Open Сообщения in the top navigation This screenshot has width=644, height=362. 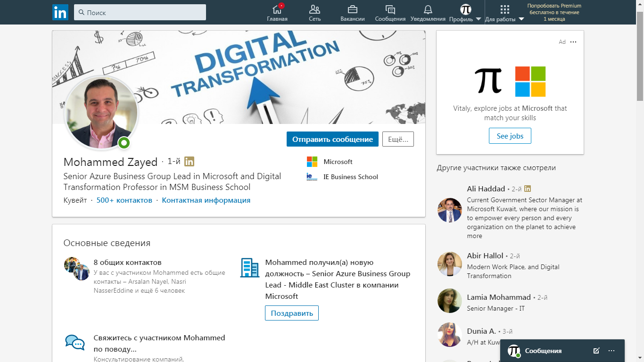(x=390, y=13)
